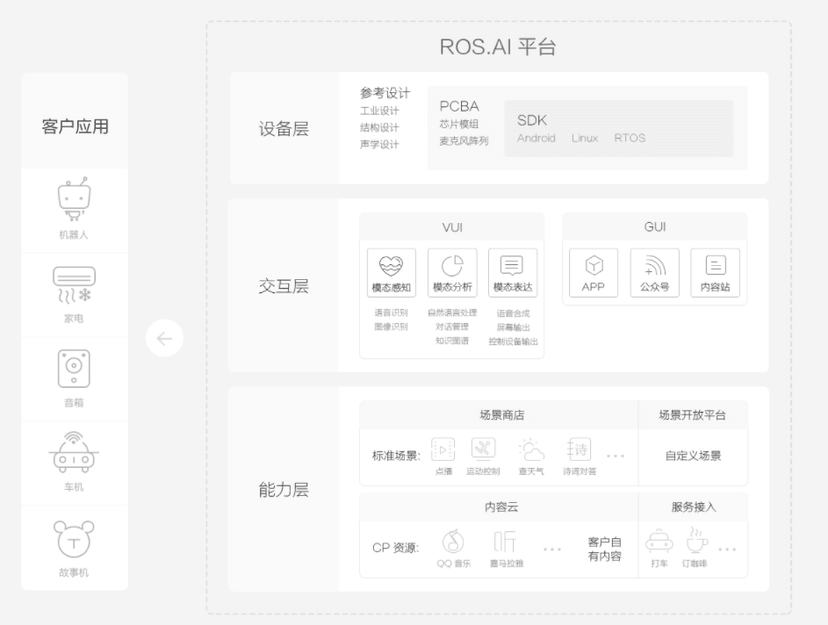The height and width of the screenshot is (625, 828).
Task: Select the 车机 car icon
Action: click(74, 452)
